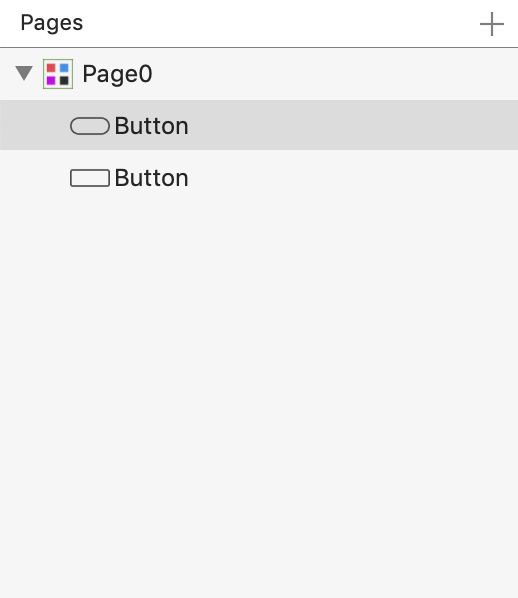This screenshot has height=598, width=518.
Task: Select the non-highlighted Button item text
Action: point(151,178)
